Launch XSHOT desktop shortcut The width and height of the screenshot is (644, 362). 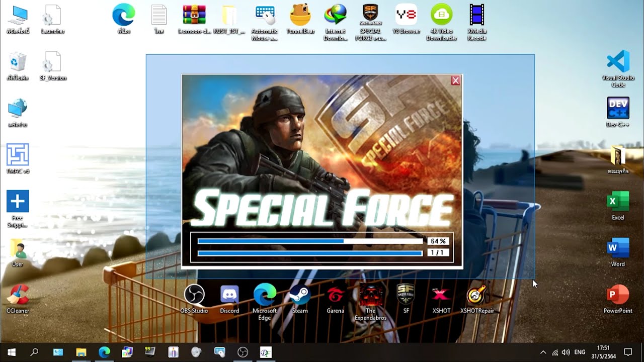[441, 299]
